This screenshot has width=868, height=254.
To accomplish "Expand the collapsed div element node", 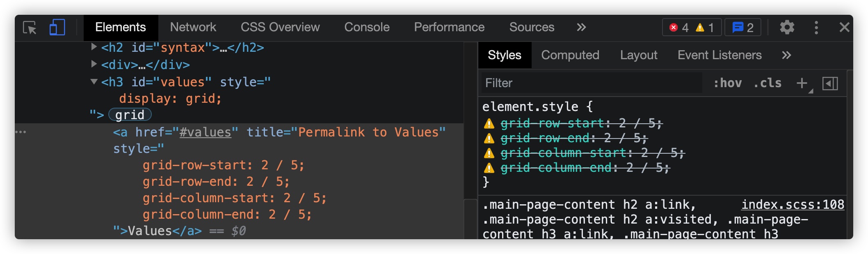I will [x=94, y=64].
